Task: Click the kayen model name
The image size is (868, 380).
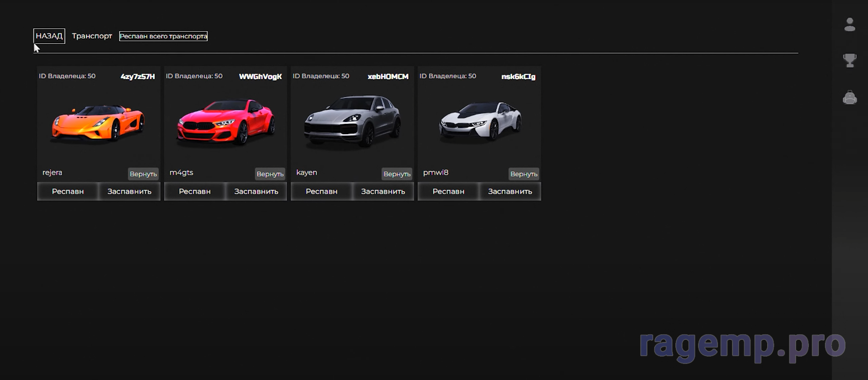Action: (x=307, y=173)
